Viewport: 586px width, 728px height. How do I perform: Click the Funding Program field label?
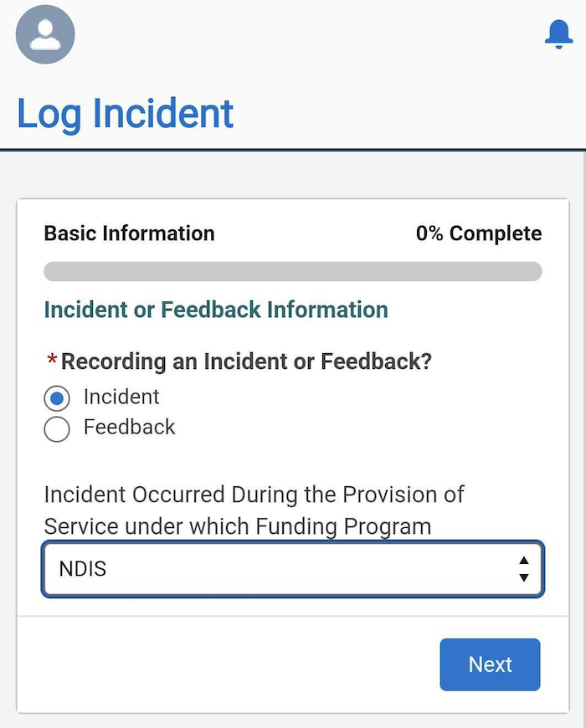tap(254, 510)
